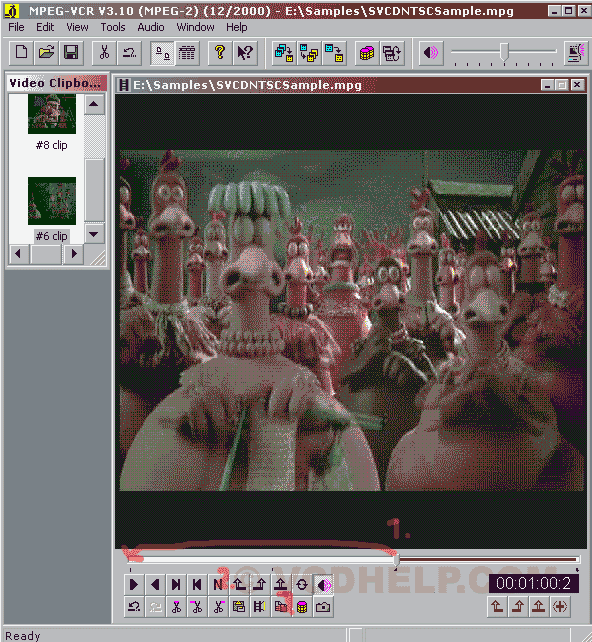Viewport: 592px width, 642px height.
Task: Click the N button in playback controls
Action: [218, 584]
